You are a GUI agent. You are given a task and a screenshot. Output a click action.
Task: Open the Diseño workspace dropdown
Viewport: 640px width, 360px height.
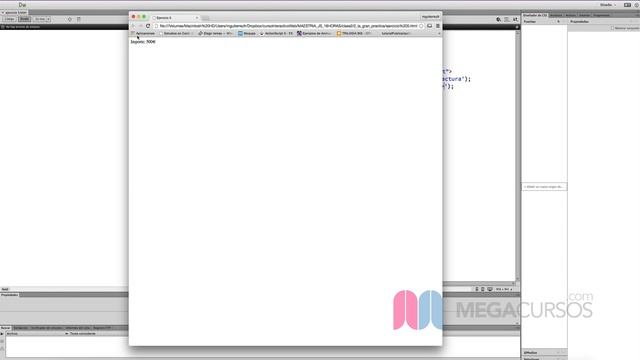point(608,5)
